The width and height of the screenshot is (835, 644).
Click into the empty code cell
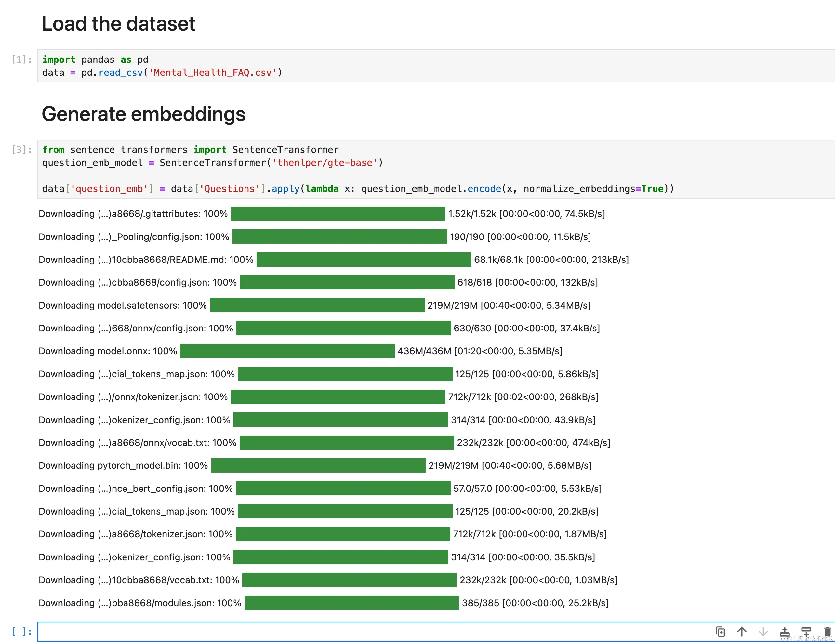(x=344, y=631)
